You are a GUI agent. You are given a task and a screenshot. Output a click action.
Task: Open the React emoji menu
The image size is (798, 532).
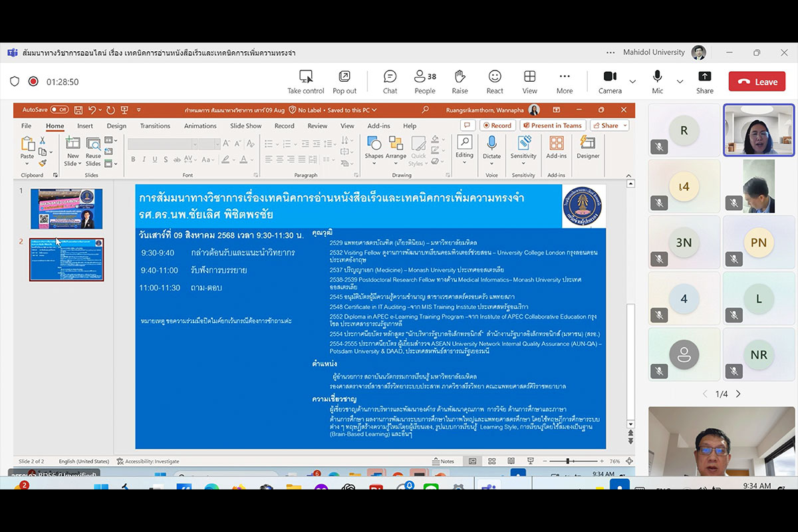495,82
